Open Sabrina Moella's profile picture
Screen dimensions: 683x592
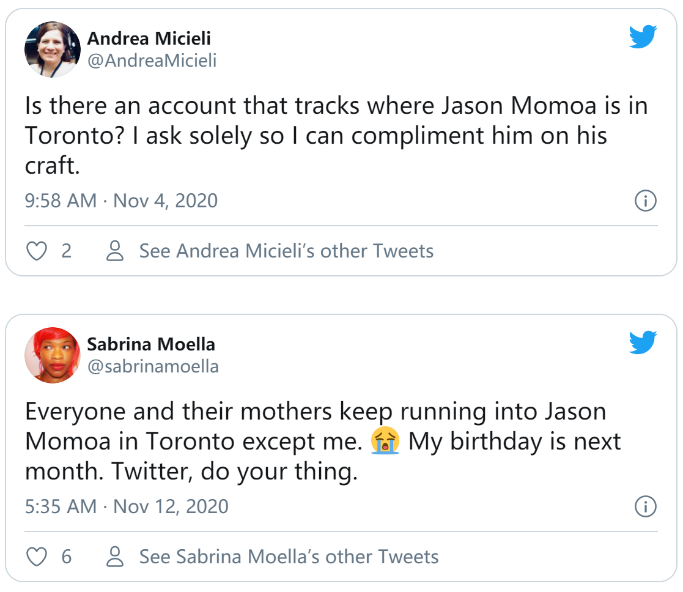click(52, 355)
